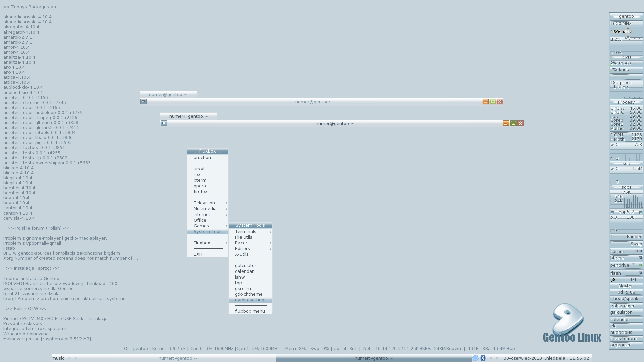
Task: Toggle cdrom eject button on the left
Action: (x=636, y=251)
